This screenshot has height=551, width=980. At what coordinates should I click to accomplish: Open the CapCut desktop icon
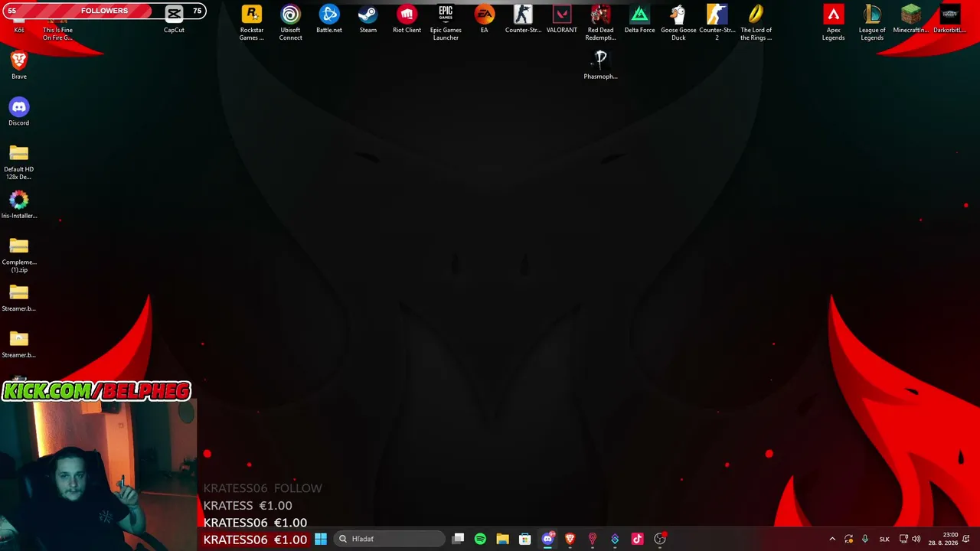(x=174, y=20)
